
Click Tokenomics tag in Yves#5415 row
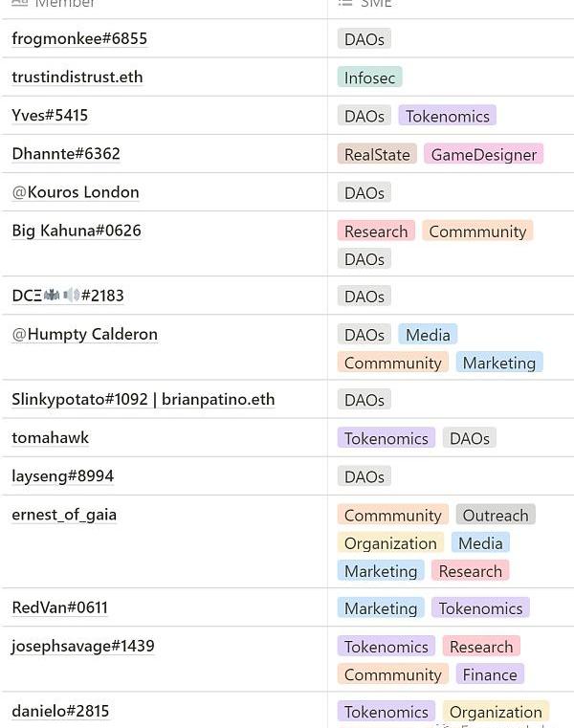click(x=447, y=116)
